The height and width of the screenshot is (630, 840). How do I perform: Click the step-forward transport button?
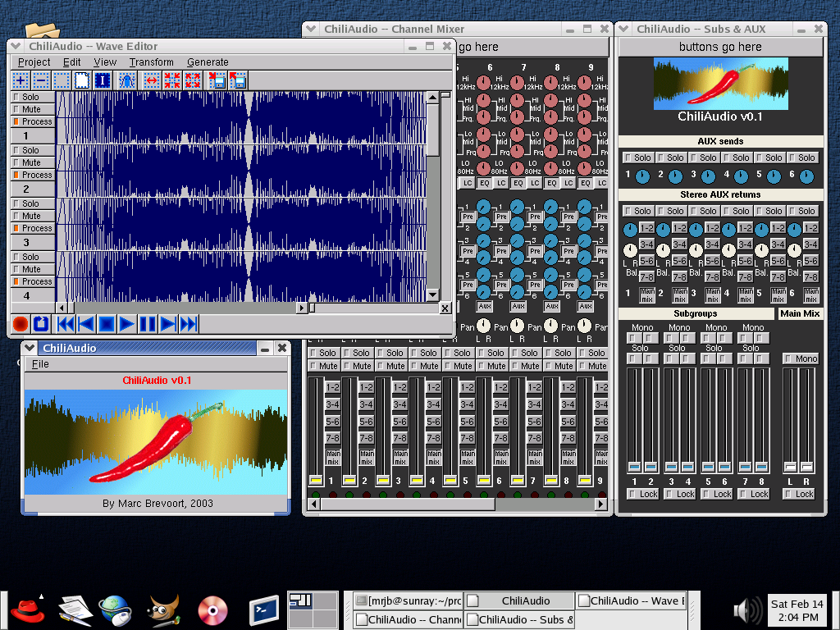click(167, 324)
